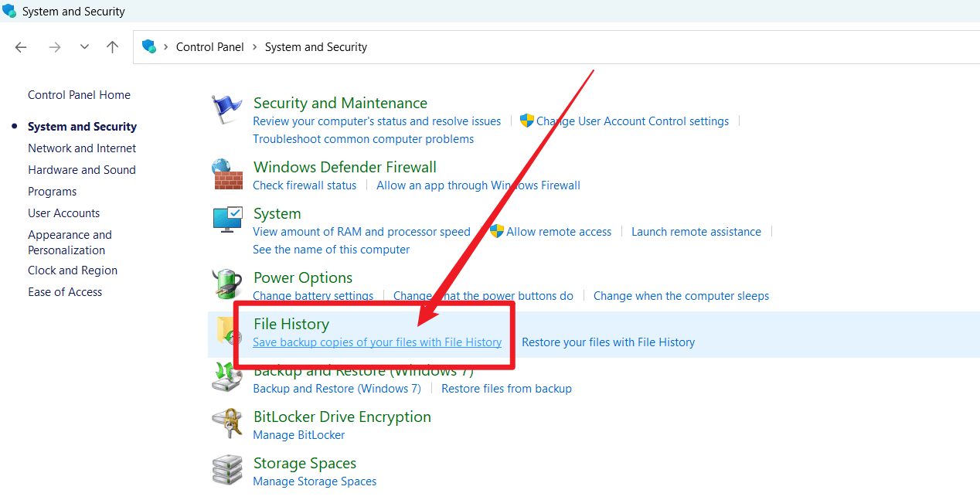Go up one level with Up arrow
This screenshot has width=980, height=500.
[112, 47]
